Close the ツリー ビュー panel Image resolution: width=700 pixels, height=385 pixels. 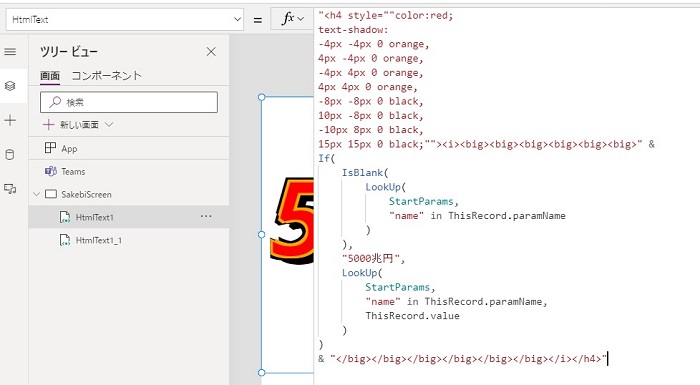211,52
